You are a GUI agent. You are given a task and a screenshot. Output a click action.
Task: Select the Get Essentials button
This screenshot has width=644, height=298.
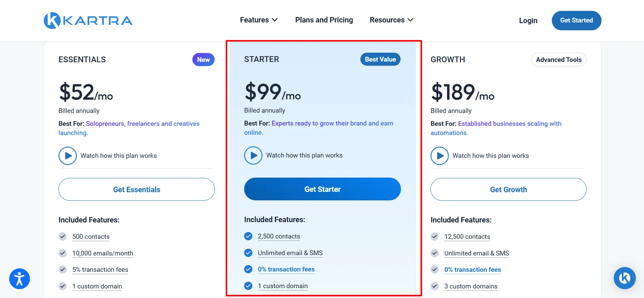coord(137,189)
